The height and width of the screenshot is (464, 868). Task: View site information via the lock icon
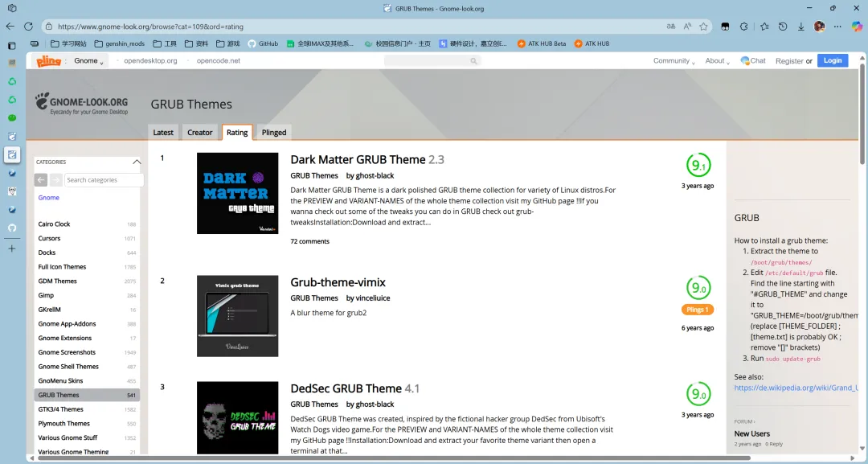coord(49,26)
